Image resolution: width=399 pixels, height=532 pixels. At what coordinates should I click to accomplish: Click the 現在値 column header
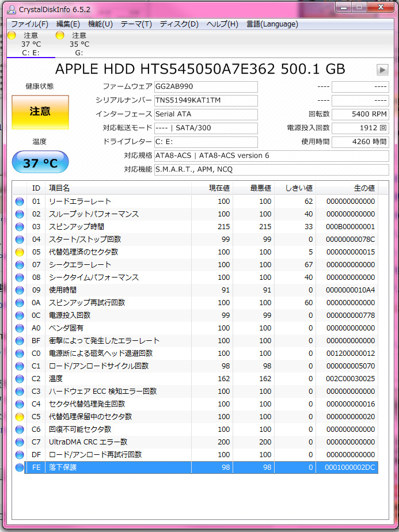click(x=212, y=188)
